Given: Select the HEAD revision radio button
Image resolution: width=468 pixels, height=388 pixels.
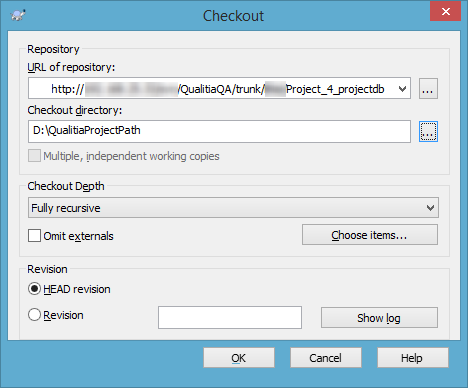Looking at the screenshot, I should tap(34, 289).
